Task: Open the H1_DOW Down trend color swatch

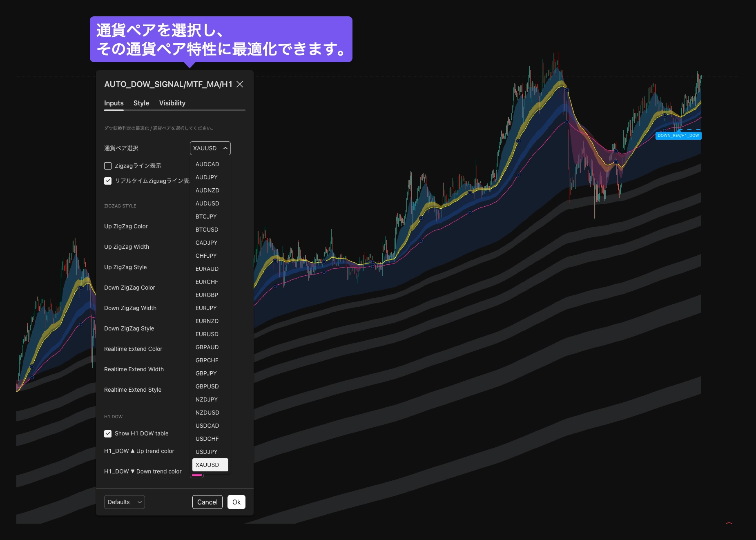Action: coord(197,475)
